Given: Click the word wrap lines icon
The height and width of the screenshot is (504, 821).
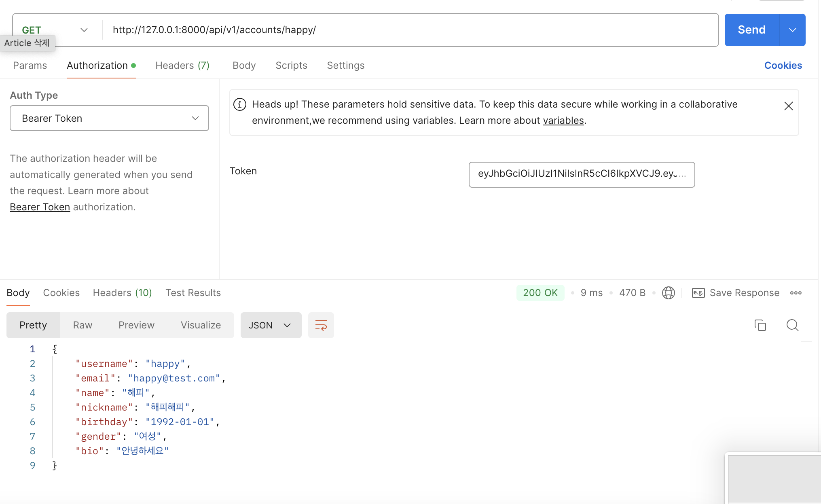Looking at the screenshot, I should [x=321, y=325].
